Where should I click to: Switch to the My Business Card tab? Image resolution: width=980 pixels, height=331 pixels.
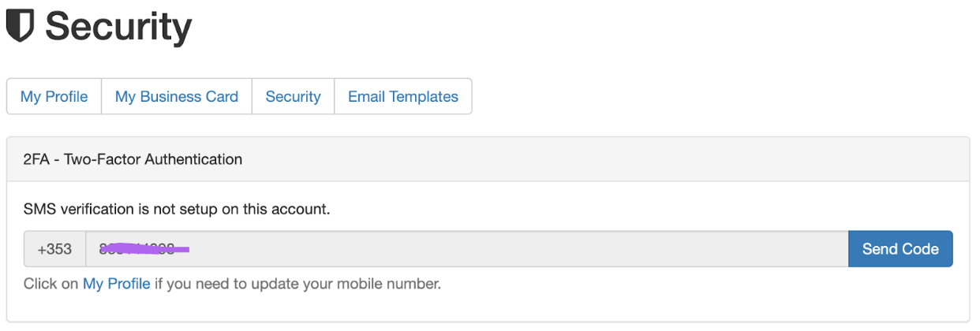pos(176,97)
